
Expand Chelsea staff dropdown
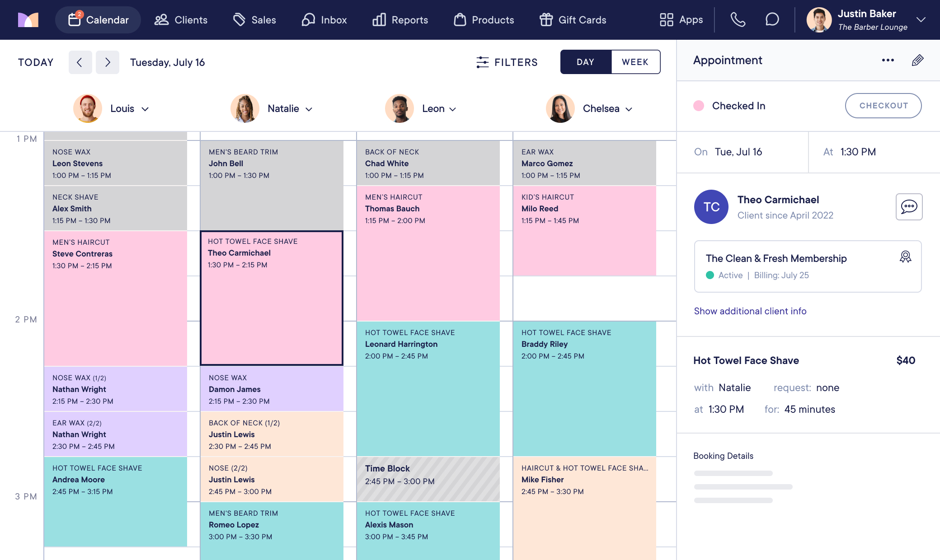[629, 109]
